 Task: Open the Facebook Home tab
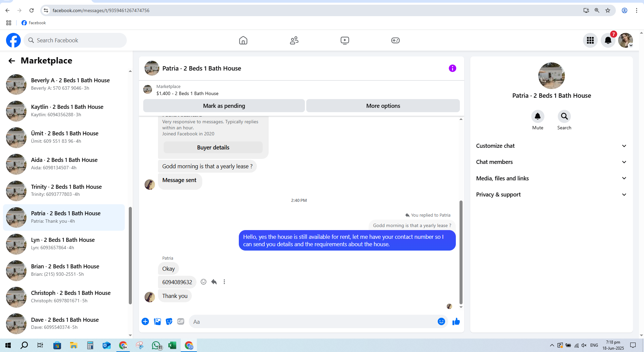coord(243,40)
